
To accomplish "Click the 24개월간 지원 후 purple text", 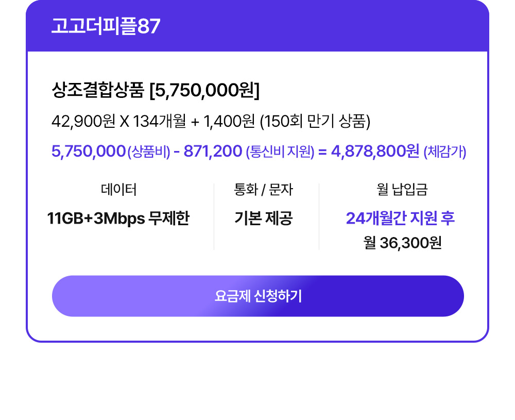I will pyautogui.click(x=400, y=218).
